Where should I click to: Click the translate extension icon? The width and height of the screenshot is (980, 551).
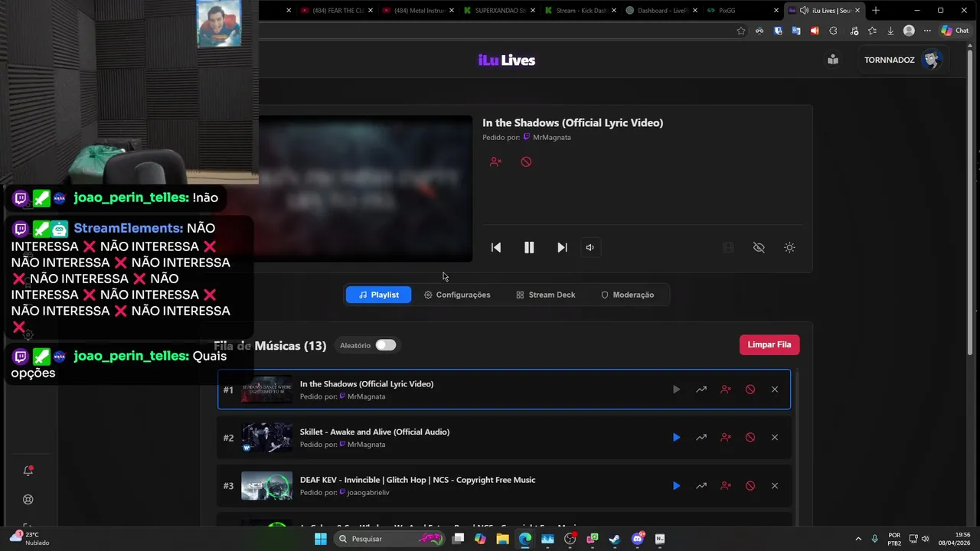pos(796,31)
